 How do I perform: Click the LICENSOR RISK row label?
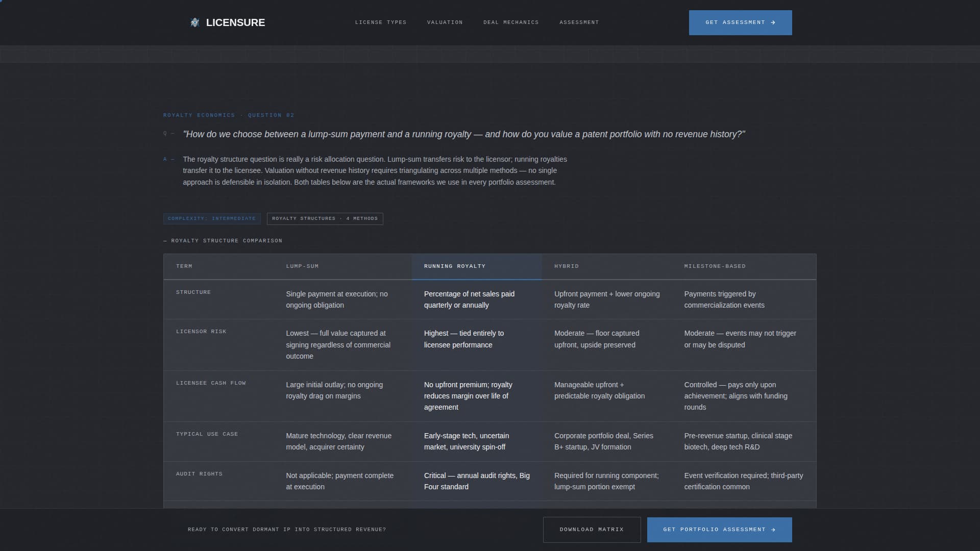click(x=202, y=331)
